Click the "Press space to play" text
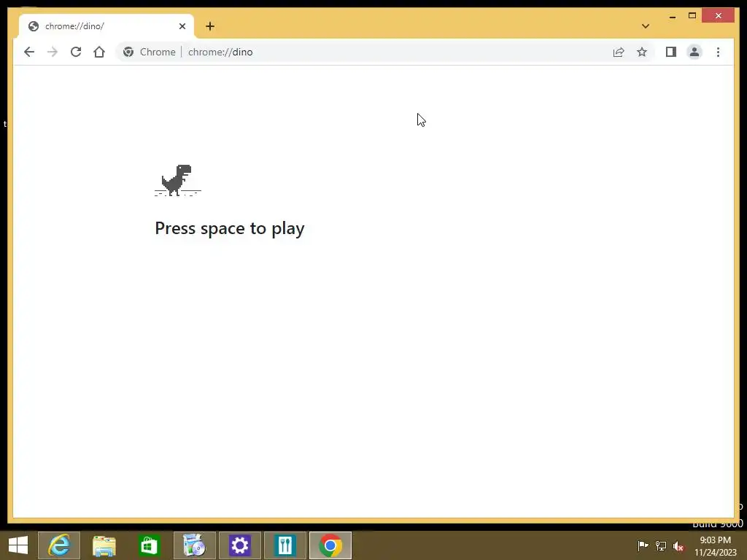 tap(230, 228)
